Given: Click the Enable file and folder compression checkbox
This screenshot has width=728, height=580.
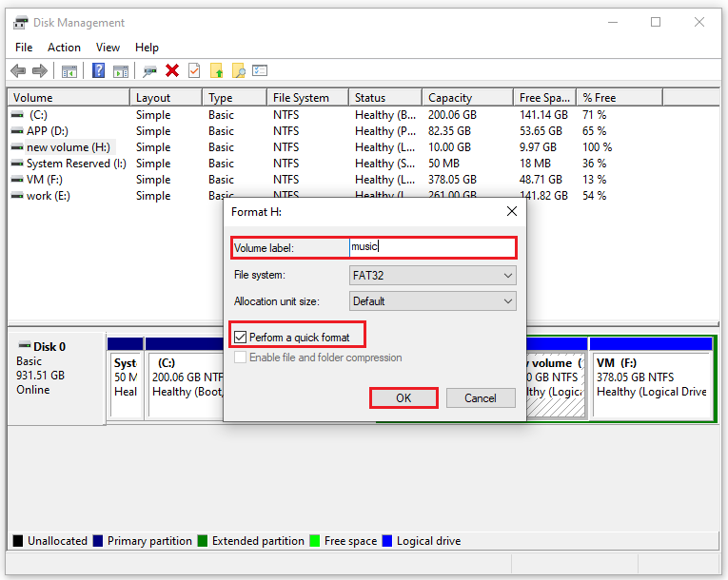Looking at the screenshot, I should point(240,358).
